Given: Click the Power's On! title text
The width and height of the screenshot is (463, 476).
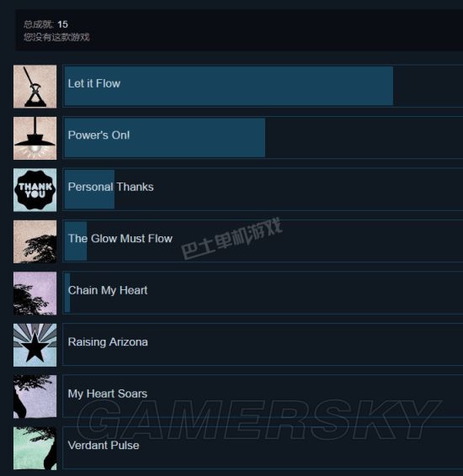Looking at the screenshot, I should point(98,135).
